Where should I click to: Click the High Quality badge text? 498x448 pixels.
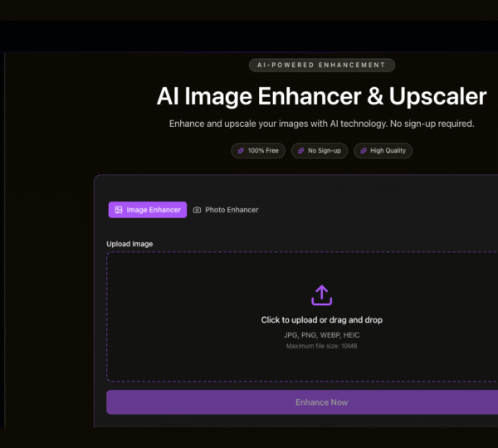coord(388,151)
